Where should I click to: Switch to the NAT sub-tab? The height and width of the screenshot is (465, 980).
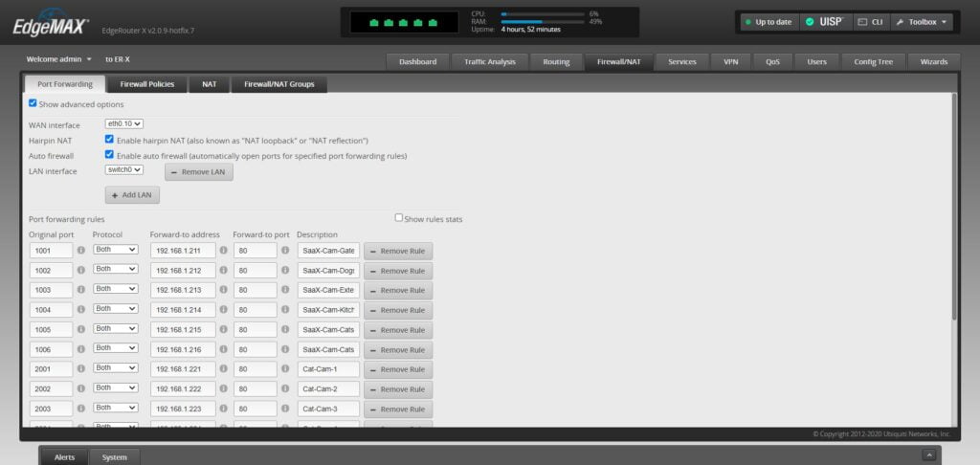click(x=210, y=84)
